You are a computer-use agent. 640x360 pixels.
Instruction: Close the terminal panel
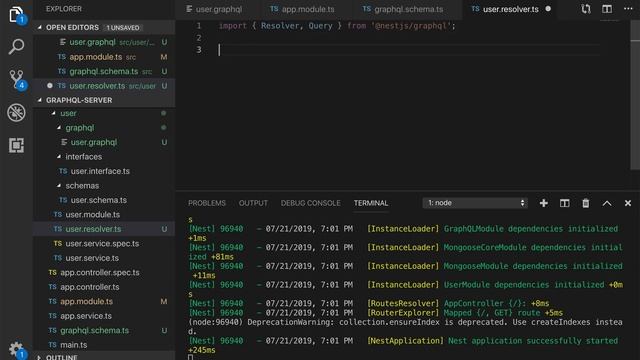pos(628,203)
